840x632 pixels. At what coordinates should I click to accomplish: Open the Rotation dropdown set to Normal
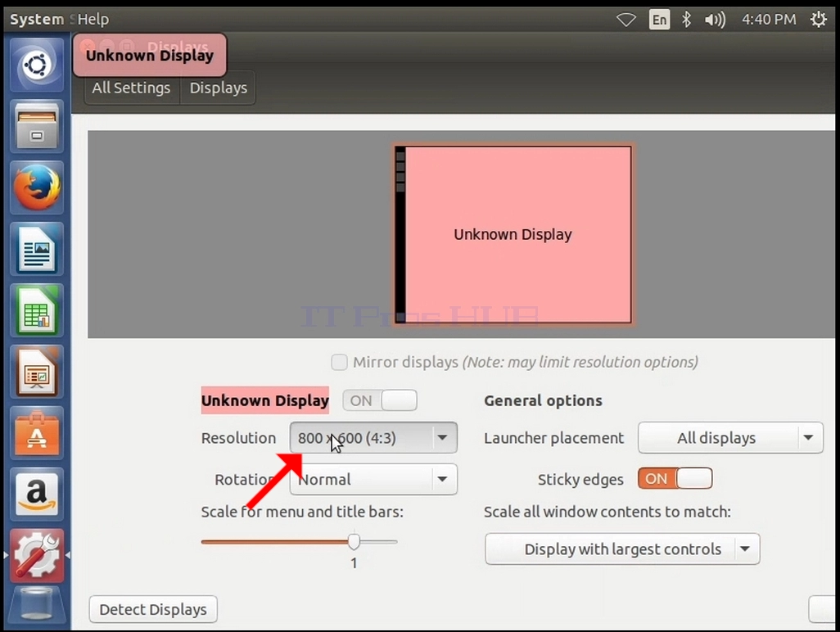click(x=373, y=479)
